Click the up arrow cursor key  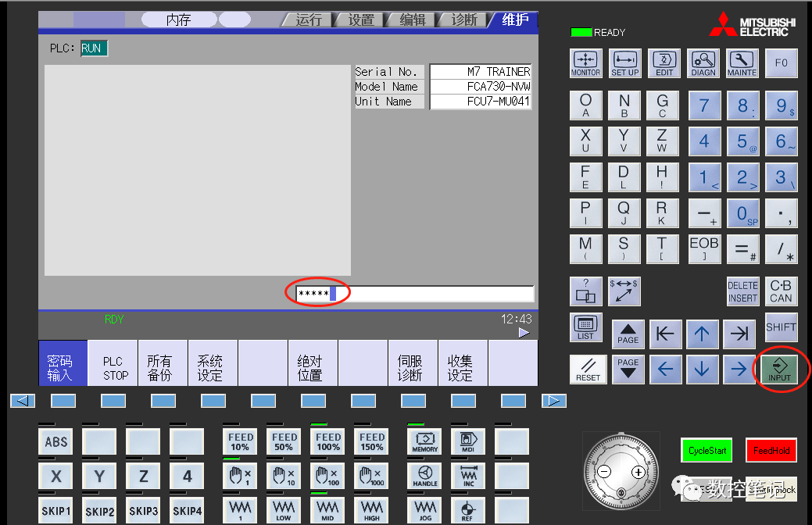coord(703,334)
